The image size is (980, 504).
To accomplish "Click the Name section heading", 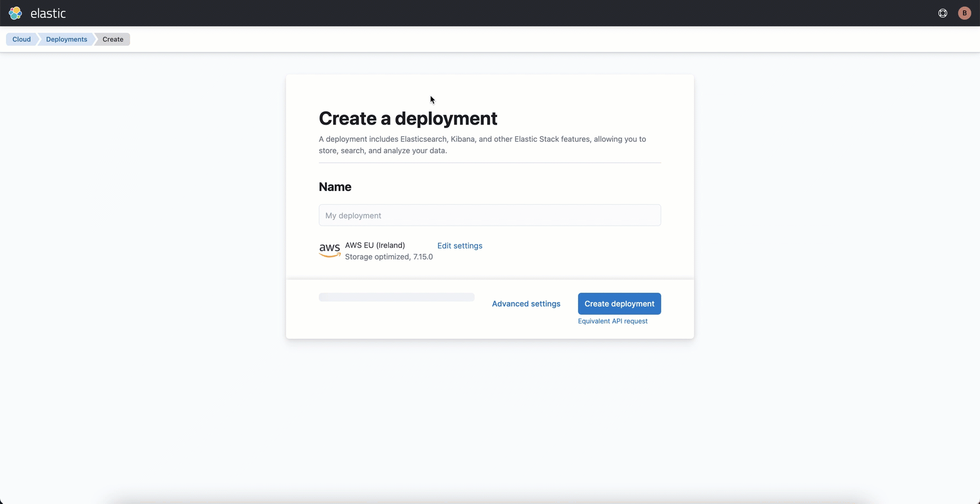I will (x=335, y=187).
